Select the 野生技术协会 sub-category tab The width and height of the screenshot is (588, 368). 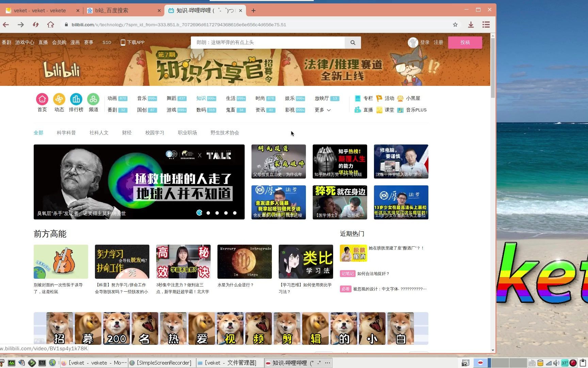225,133
